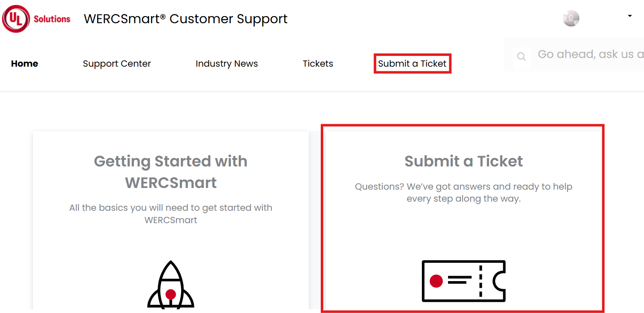Open the Support Center menu item
The width and height of the screenshot is (644, 313).
pyautogui.click(x=117, y=64)
